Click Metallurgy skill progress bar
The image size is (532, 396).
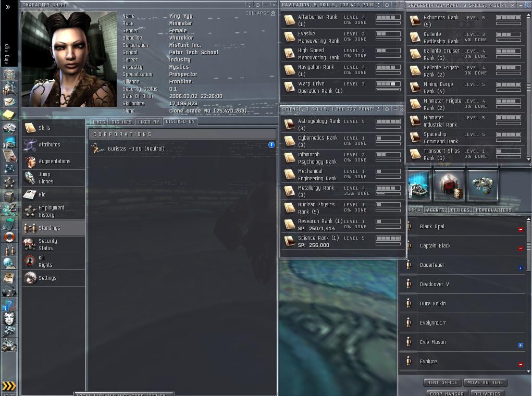pyautogui.click(x=388, y=194)
